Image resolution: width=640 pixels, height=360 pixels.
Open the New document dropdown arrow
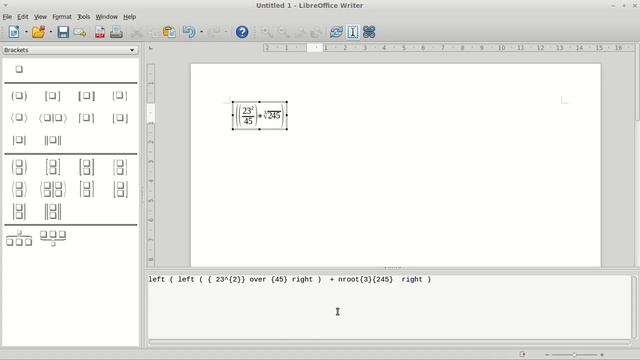[26, 32]
